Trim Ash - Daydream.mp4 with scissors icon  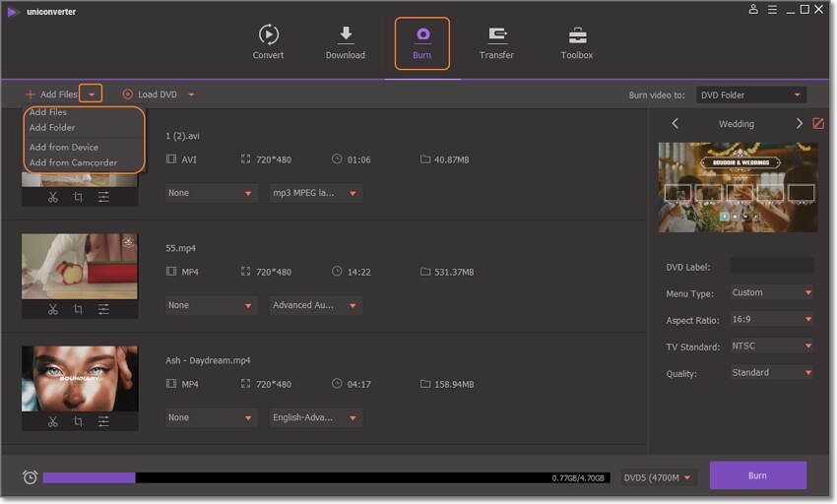click(53, 421)
